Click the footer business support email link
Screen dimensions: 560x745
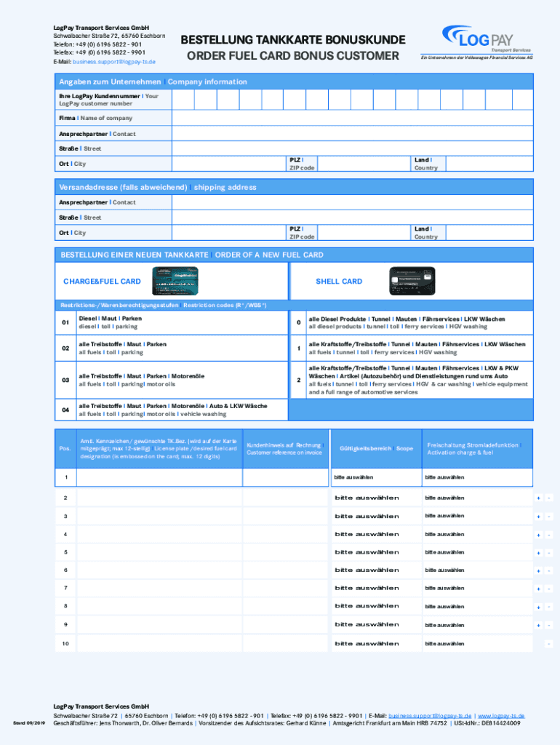tap(430, 715)
